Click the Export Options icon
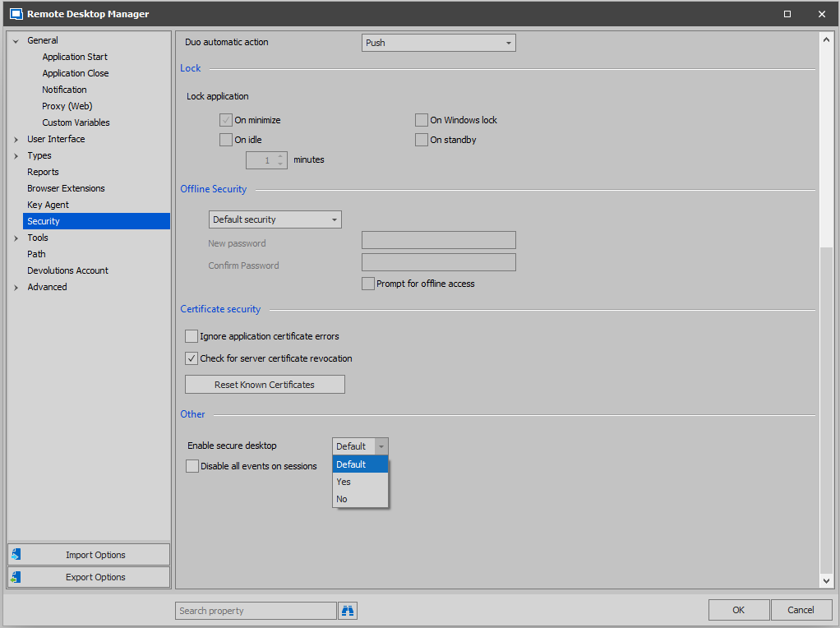840x628 pixels. pos(16,577)
